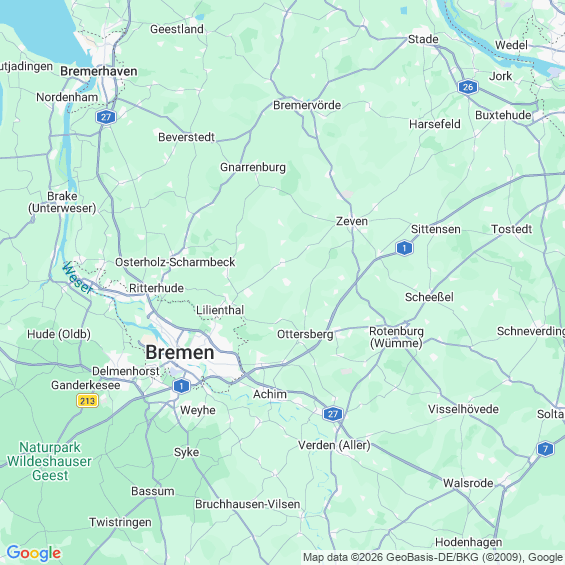Screen dimensions: 565x565
Task: Click the Rotenburg (Wümme) label
Action: pyautogui.click(x=396, y=337)
